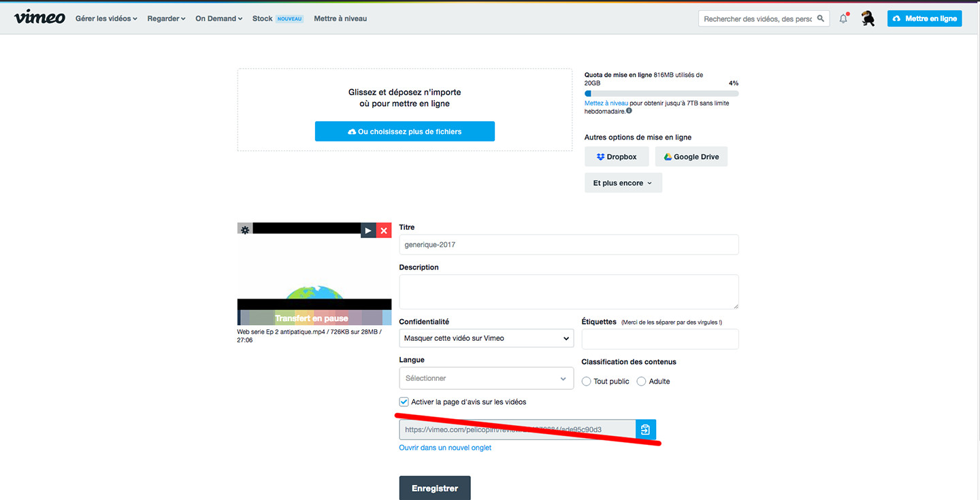Select the Tout public radio button
This screenshot has height=500, width=980.
click(x=587, y=382)
